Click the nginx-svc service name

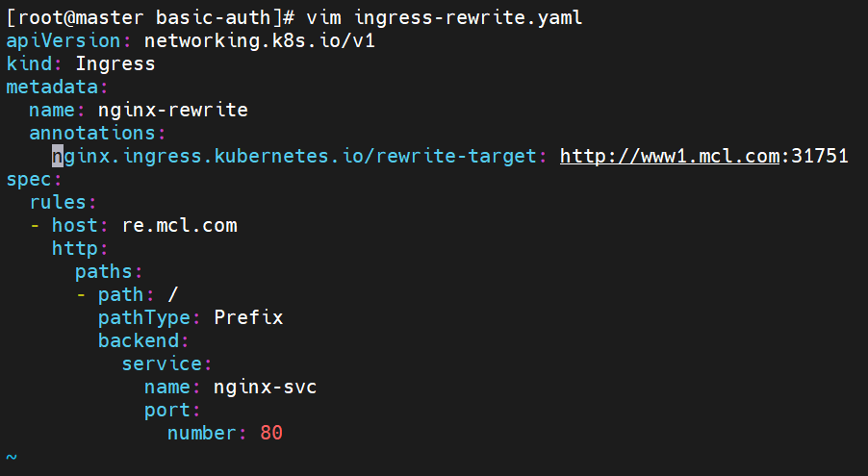pyautogui.click(x=266, y=387)
